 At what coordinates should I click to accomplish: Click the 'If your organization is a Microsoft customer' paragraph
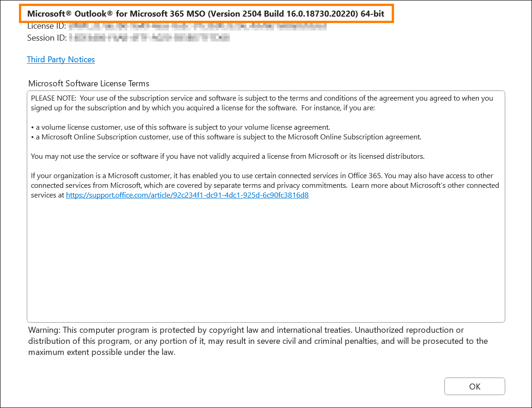coord(265,186)
